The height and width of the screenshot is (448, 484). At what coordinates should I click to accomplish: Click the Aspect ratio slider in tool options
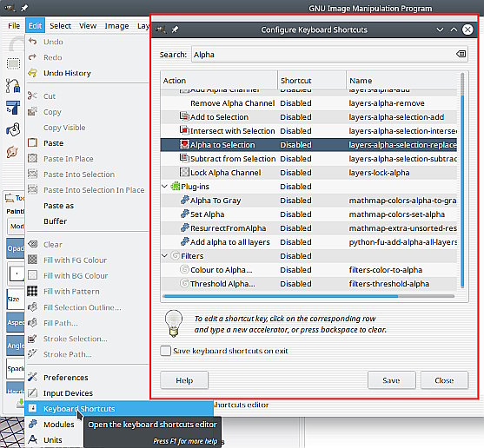tap(16, 322)
